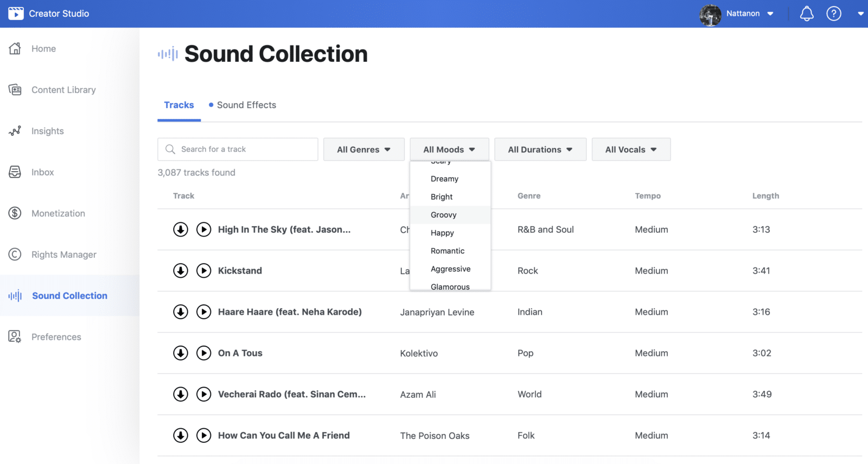
Task: Play High In The Sky track
Action: 203,230
